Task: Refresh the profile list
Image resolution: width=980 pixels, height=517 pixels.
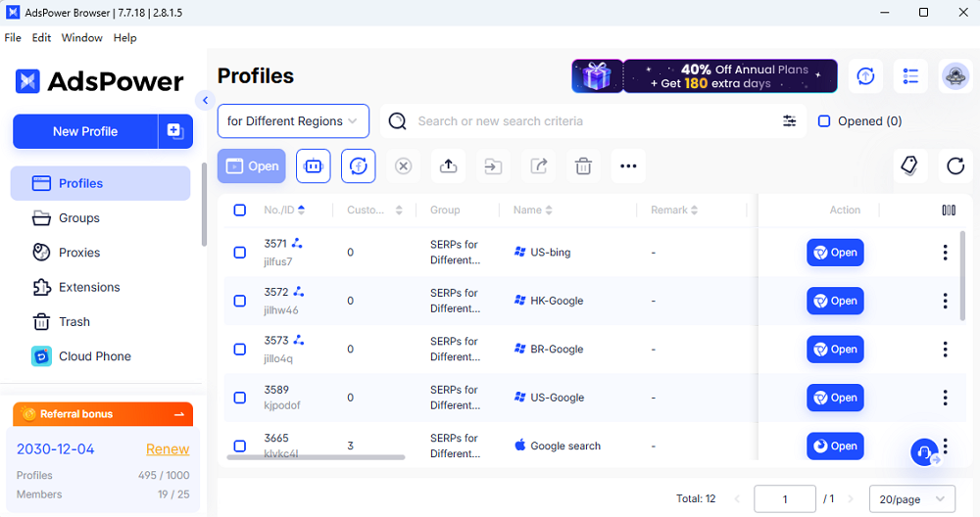Action: click(955, 166)
